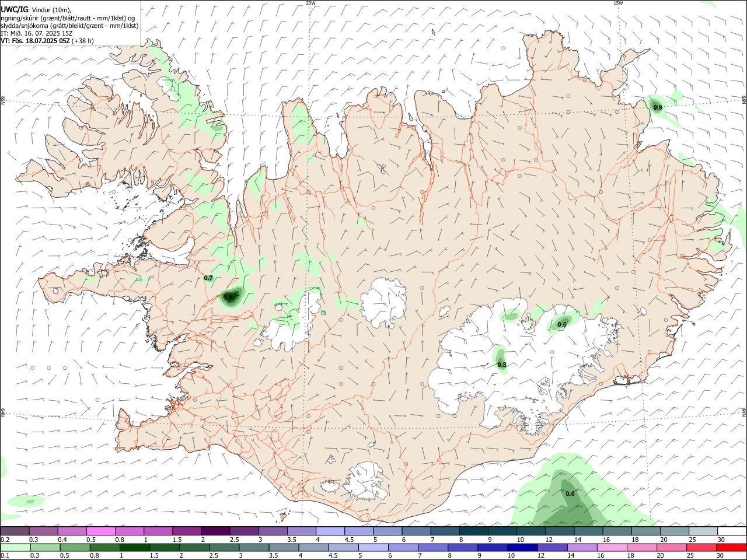Screen dimensions: 747x560
Task: Click the purple 12 rain scale swatch
Action: (551, 547)
